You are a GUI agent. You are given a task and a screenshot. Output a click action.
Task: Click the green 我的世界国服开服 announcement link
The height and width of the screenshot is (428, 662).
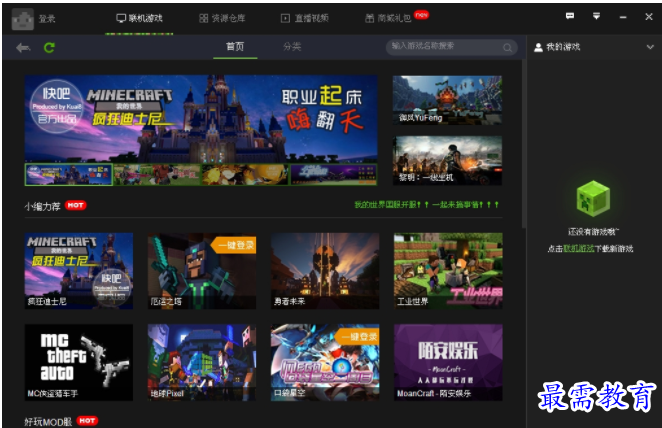click(426, 205)
